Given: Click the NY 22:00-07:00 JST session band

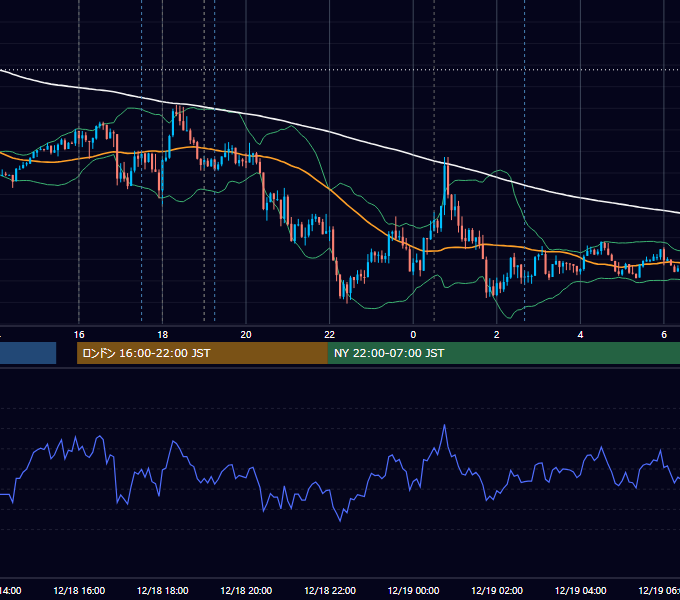Looking at the screenshot, I should (503, 353).
